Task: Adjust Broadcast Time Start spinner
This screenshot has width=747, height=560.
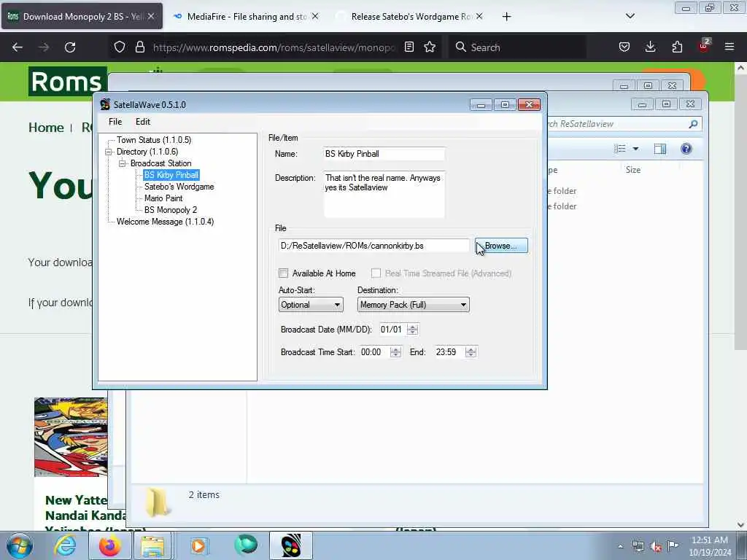Action: 395,352
